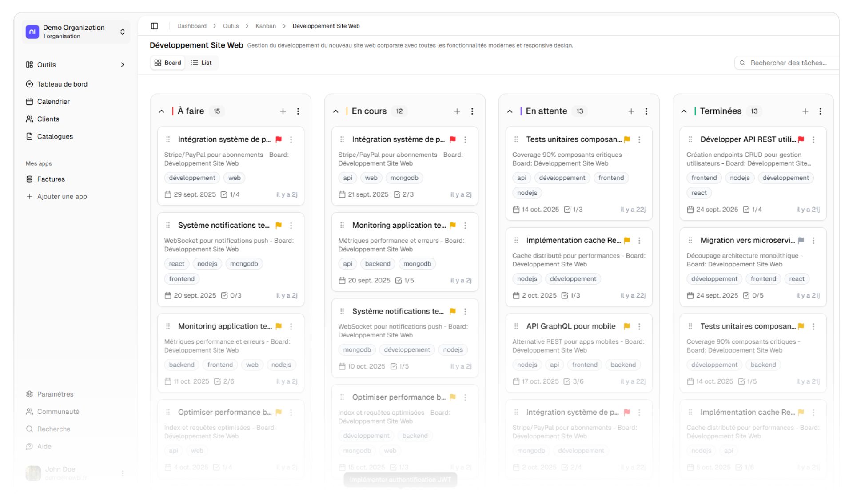The width and height of the screenshot is (853, 504).
Task: Click checklist 3/6 on API GraphQL card
Action: coord(573,381)
